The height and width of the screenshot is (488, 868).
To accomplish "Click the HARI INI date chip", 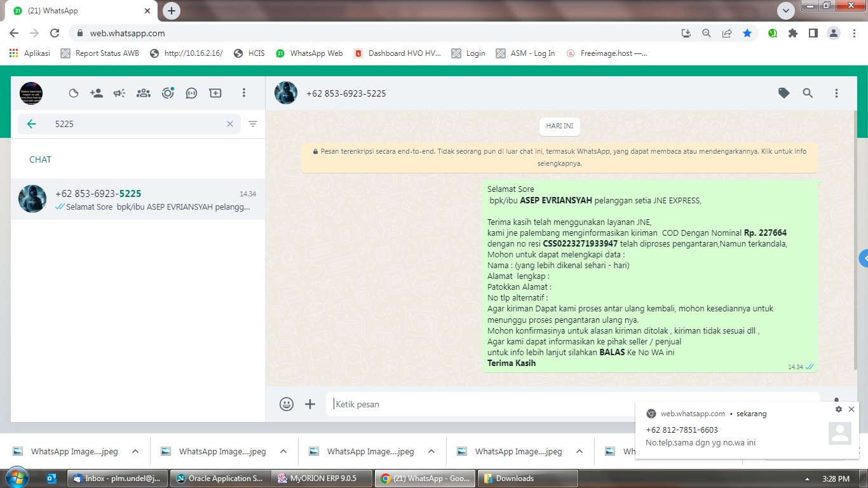I will point(560,126).
